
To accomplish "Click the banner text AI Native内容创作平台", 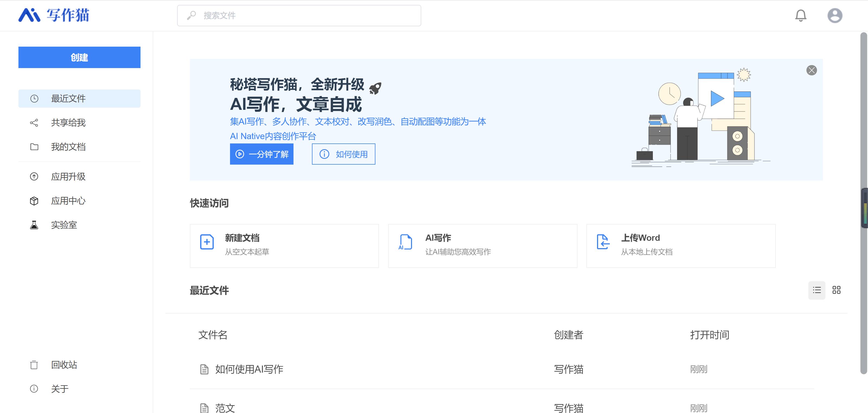I will (273, 136).
